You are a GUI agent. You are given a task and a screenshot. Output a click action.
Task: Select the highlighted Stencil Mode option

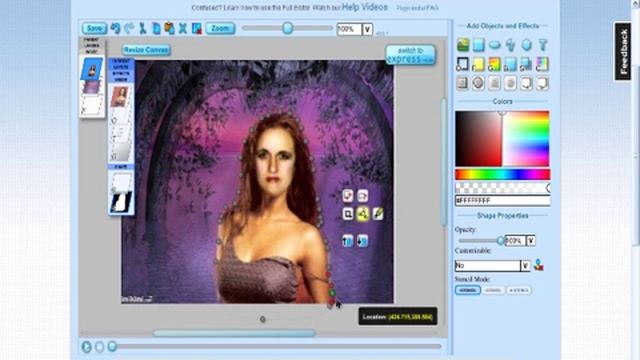(x=467, y=290)
